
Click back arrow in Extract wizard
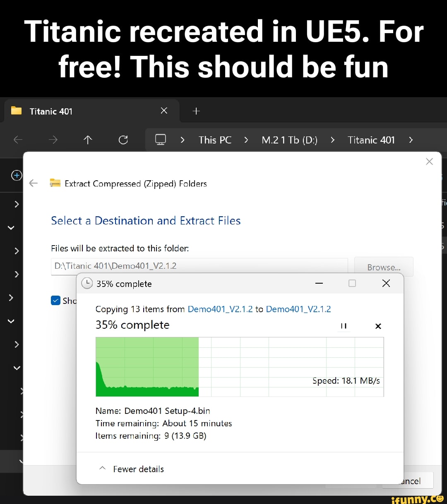click(x=34, y=184)
